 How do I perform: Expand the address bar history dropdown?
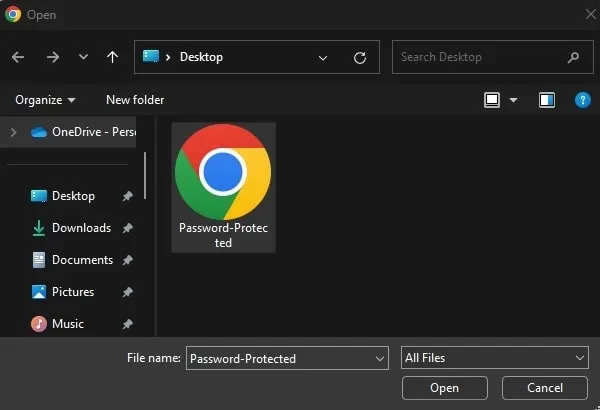click(323, 58)
